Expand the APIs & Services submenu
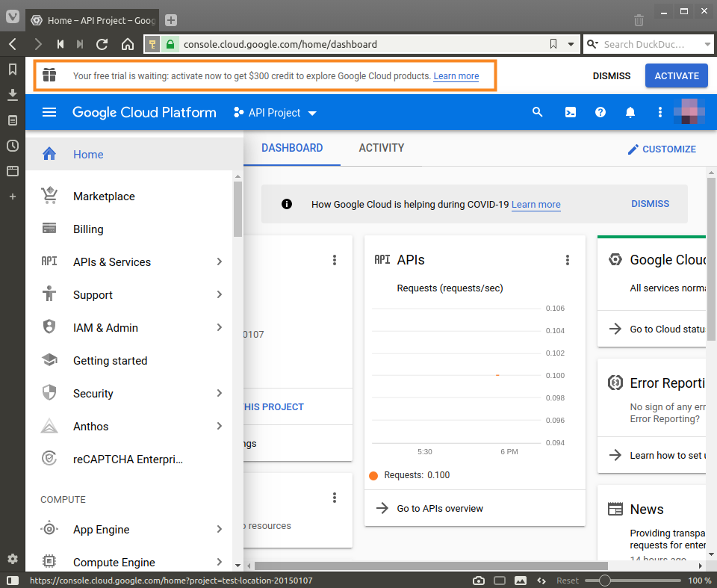717x588 pixels. 220,261
